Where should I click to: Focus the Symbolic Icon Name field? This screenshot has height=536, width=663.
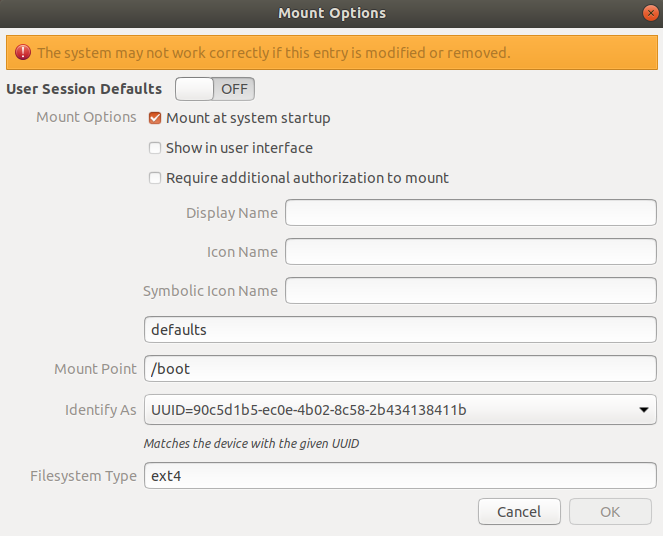click(471, 290)
